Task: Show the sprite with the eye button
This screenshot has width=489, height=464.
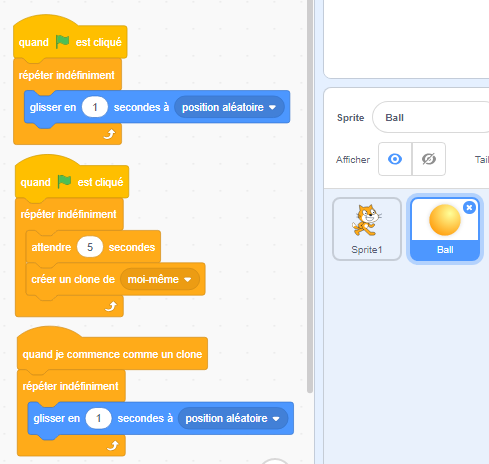Action: pyautogui.click(x=395, y=159)
